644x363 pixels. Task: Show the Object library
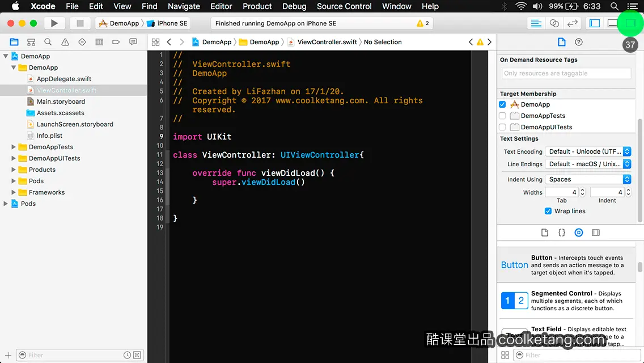tap(579, 233)
